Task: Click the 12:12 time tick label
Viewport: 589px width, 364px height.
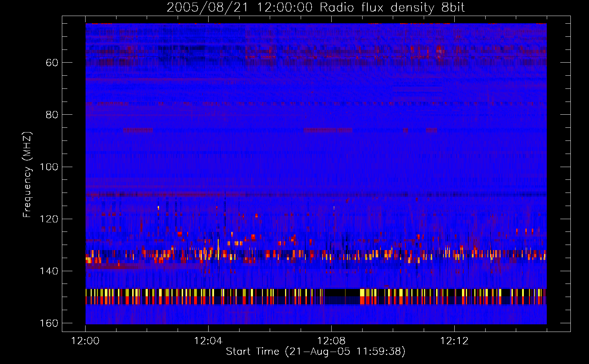Action: (454, 341)
